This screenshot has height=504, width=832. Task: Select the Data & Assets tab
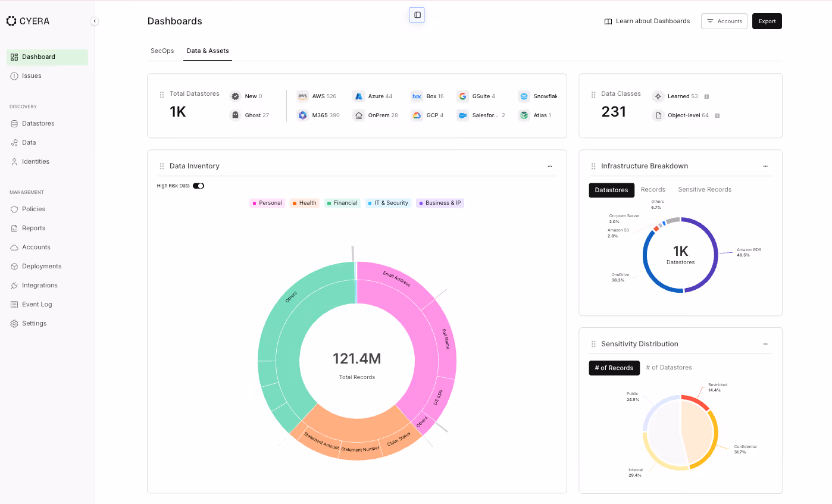[x=208, y=51]
